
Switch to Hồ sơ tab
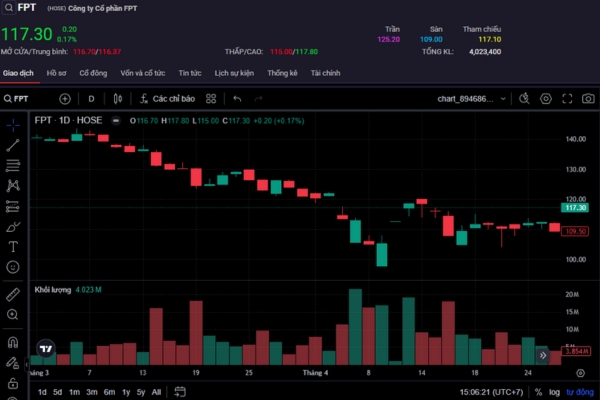tap(56, 73)
